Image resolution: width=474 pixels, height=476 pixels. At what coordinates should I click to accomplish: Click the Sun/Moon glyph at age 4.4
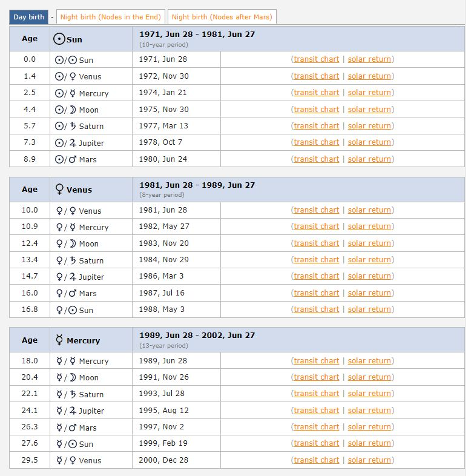point(65,110)
